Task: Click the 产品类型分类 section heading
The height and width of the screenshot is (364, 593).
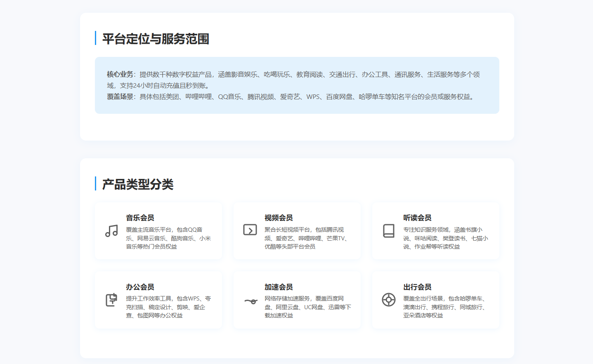Action: point(138,184)
